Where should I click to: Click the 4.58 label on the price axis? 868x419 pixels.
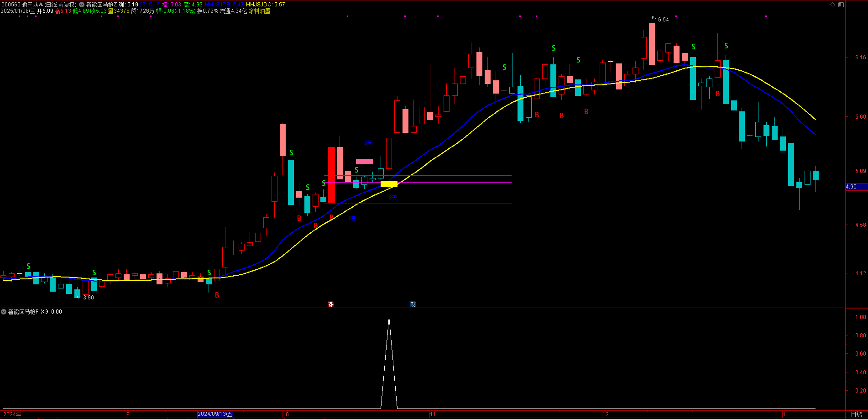point(860,225)
